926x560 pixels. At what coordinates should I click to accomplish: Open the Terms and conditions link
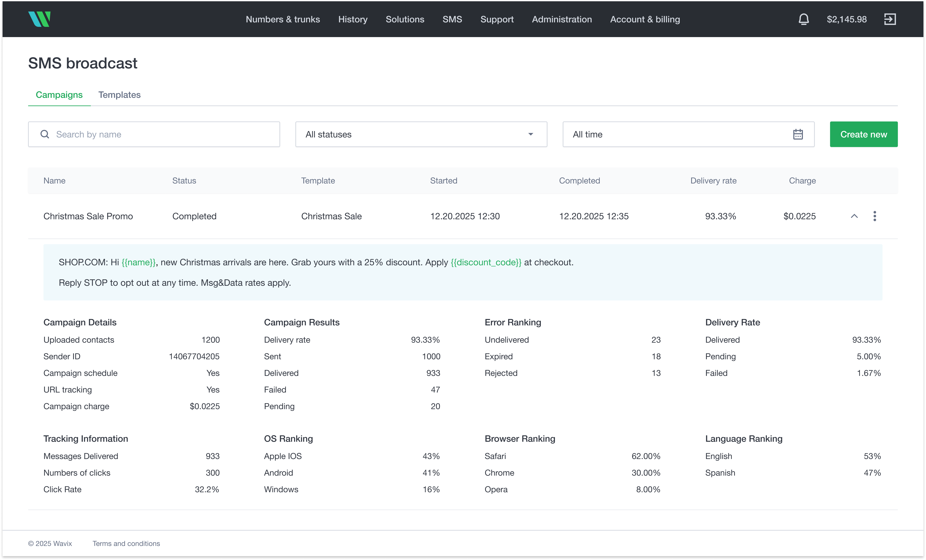(126, 544)
